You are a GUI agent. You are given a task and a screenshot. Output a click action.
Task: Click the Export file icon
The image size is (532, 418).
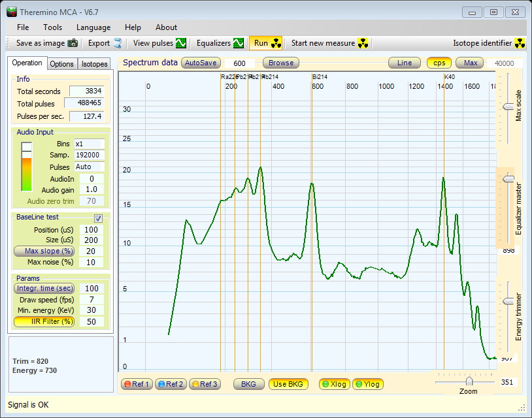click(118, 44)
